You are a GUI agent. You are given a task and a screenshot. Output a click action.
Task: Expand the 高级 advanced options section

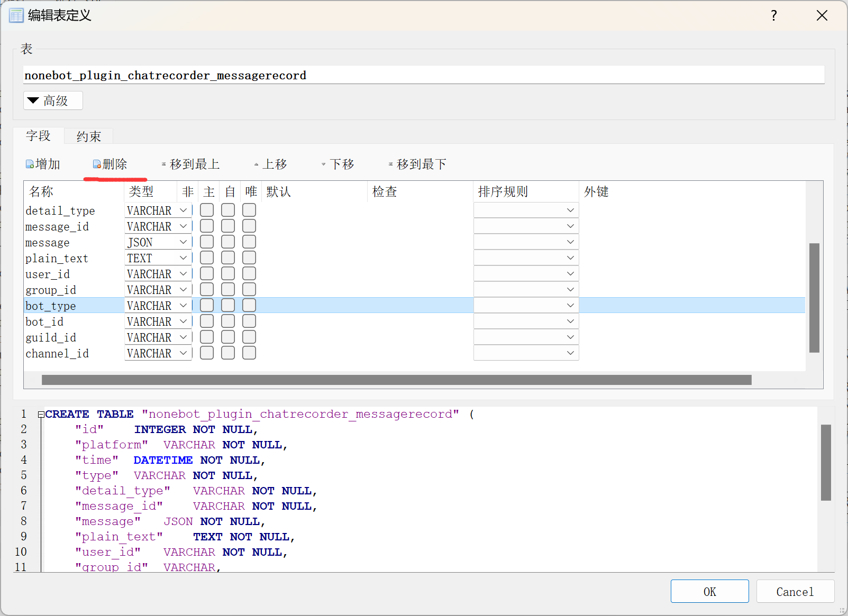(52, 100)
